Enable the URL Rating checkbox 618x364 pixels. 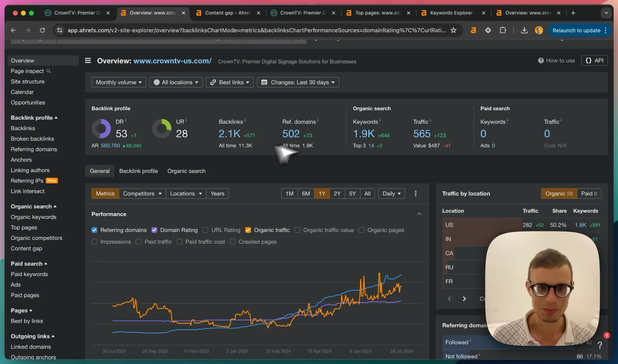(205, 230)
